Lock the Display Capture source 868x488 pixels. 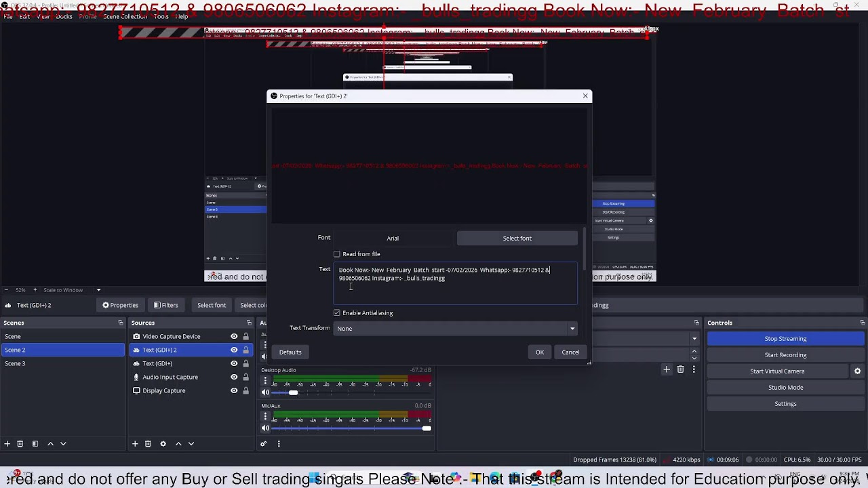[245, 390]
